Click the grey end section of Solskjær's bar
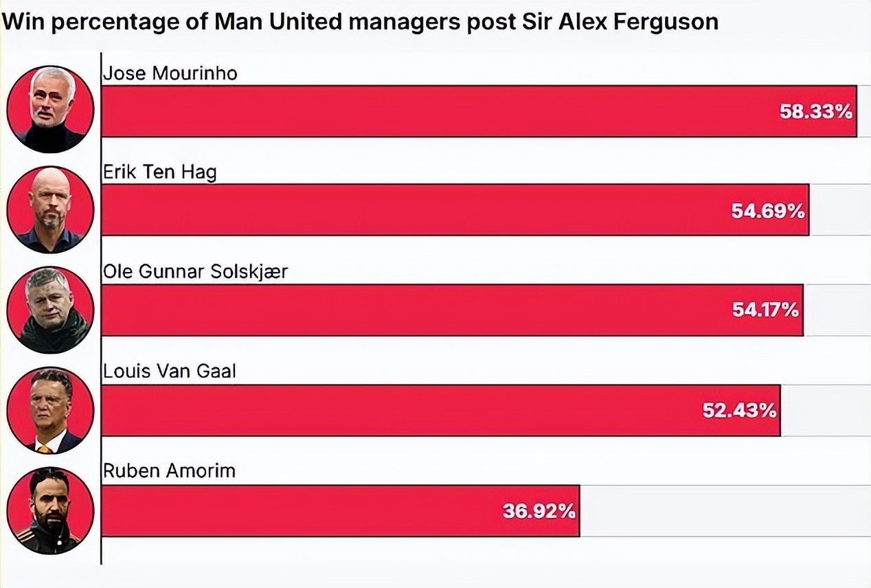Viewport: 871px width, 588px height. 836,310
